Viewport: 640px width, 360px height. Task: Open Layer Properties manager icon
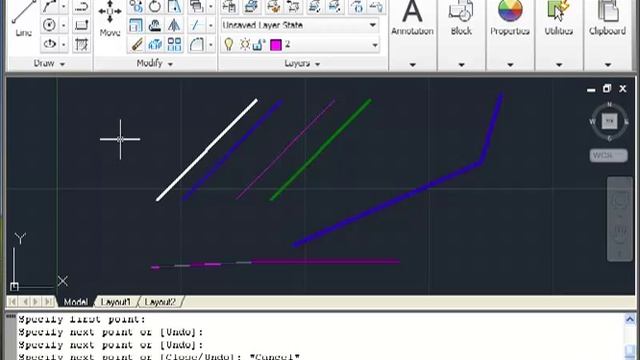(230, 6)
